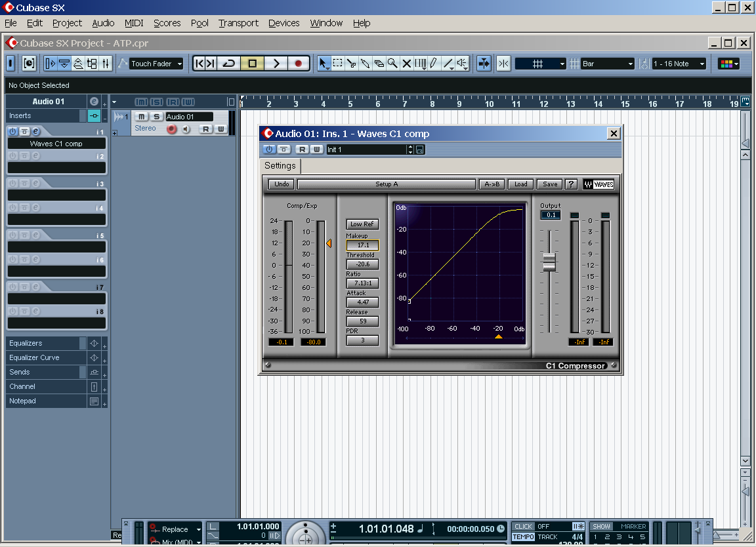
Task: Toggle monitor on Audio 01 track
Action: (186, 129)
